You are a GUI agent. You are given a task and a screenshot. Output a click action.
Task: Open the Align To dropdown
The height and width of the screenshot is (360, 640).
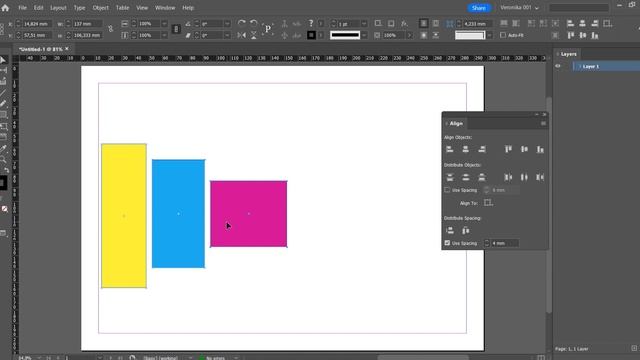pos(489,203)
